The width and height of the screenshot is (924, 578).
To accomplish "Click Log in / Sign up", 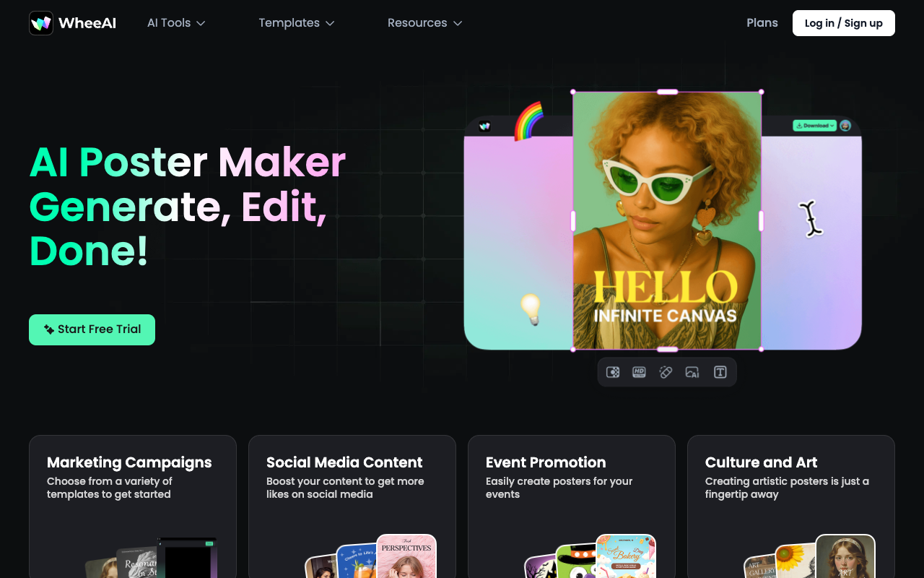I will (x=843, y=22).
